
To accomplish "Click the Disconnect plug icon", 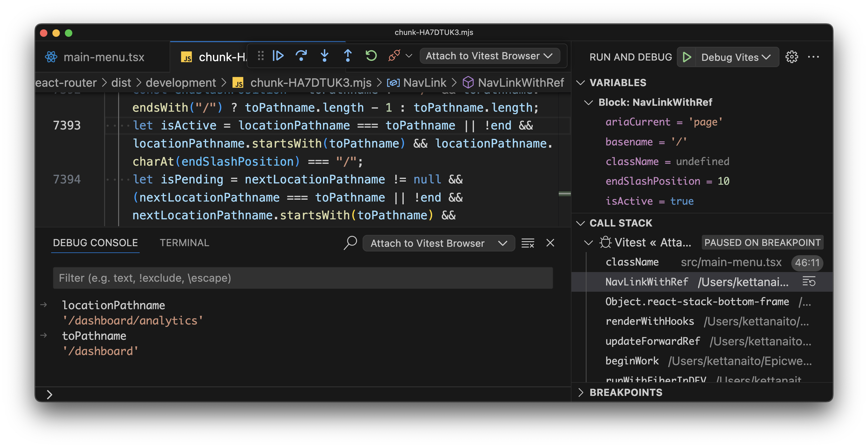I will (x=394, y=56).
